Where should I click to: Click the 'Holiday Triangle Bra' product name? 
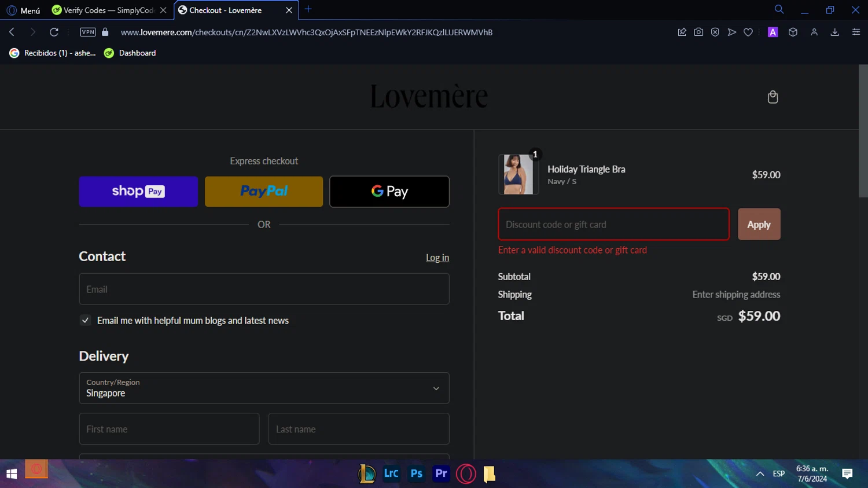(586, 169)
